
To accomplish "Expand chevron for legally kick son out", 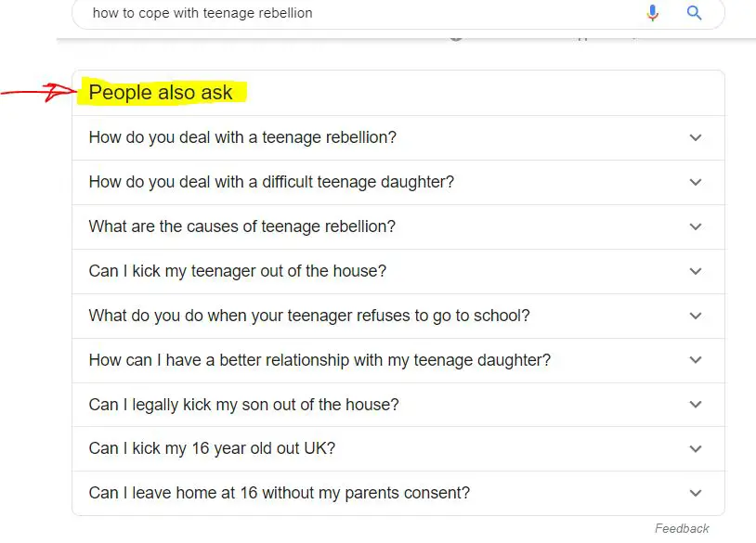I will coord(696,405).
